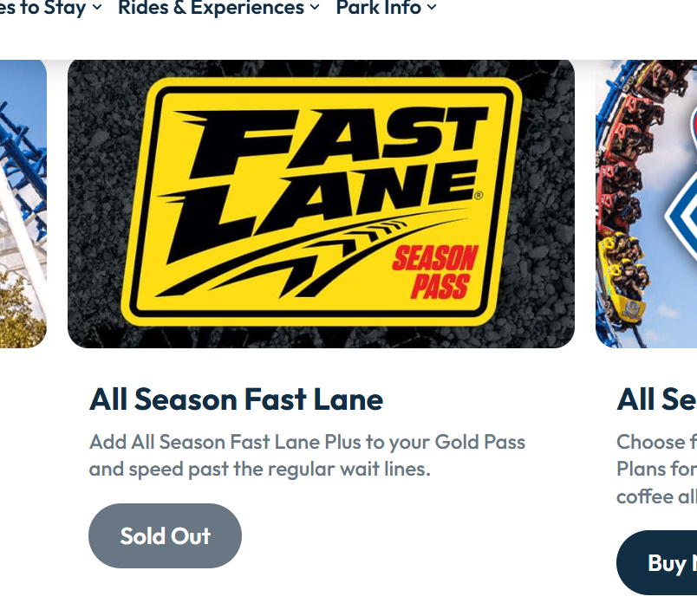
Task: Expand the Rides & Experiences chevron arrow
Action: (x=315, y=8)
